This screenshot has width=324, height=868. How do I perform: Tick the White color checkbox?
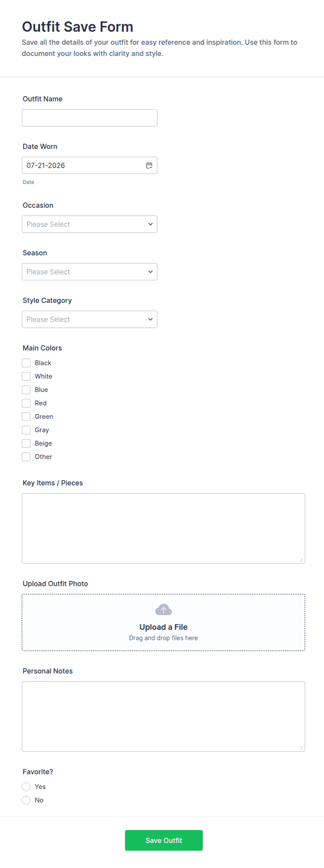26,376
